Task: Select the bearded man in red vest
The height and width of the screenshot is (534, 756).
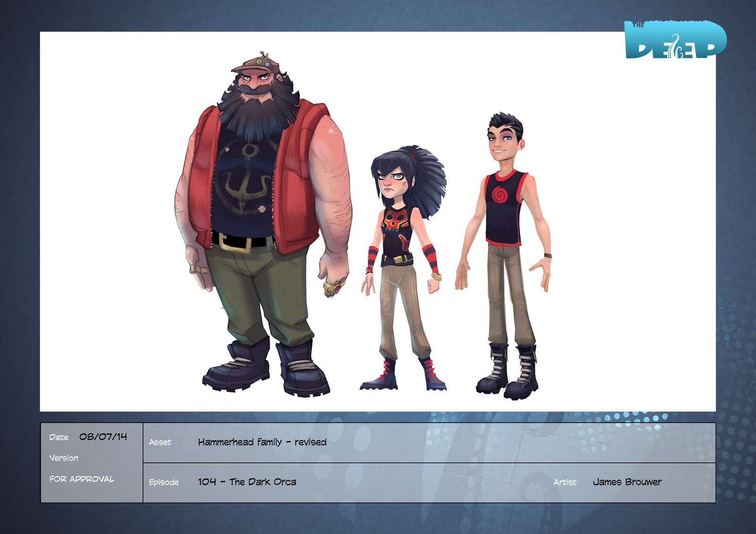Action: 263,224
